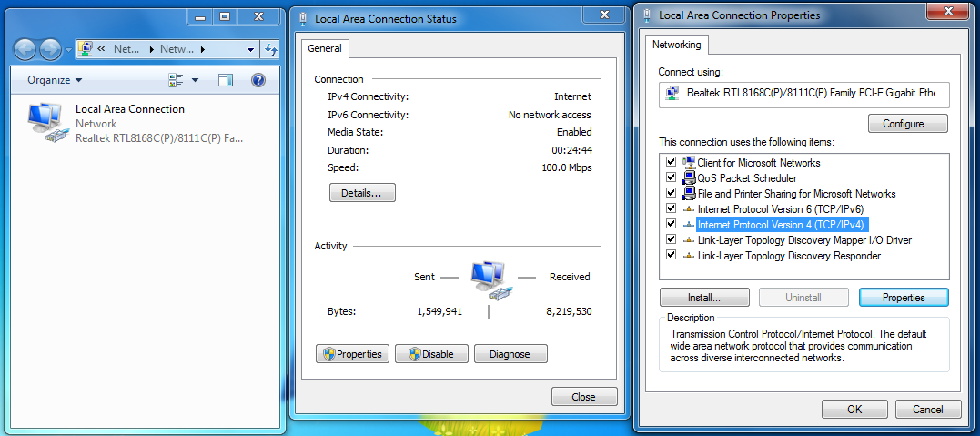Screen dimensions: 980x436
Task: Click the Status dialog title bar icon
Action: 303,19
